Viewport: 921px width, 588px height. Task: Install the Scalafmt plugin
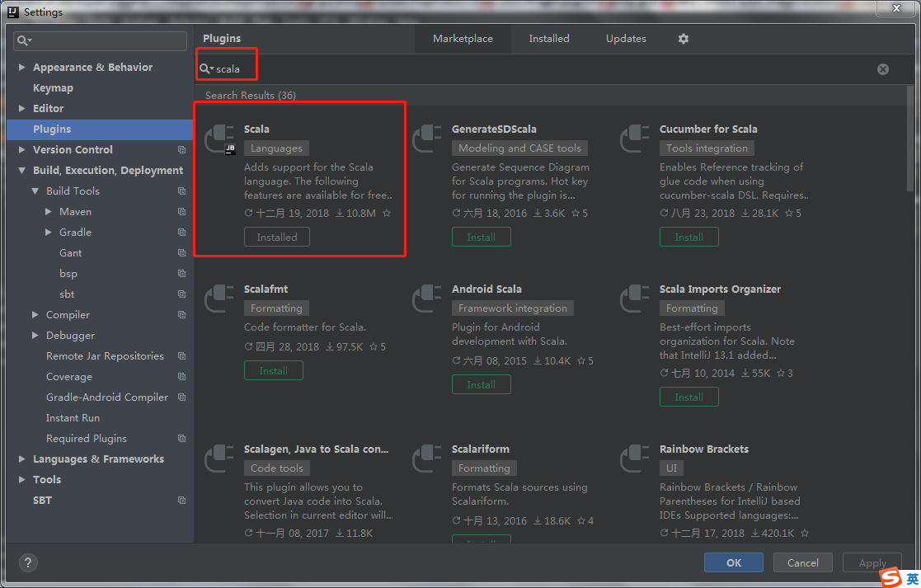(273, 370)
